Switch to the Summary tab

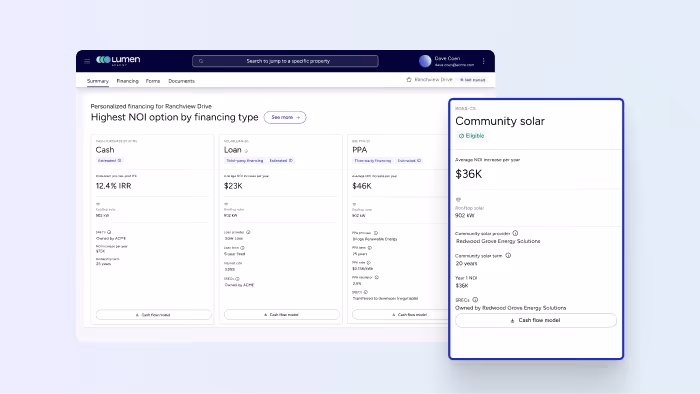pyautogui.click(x=98, y=81)
